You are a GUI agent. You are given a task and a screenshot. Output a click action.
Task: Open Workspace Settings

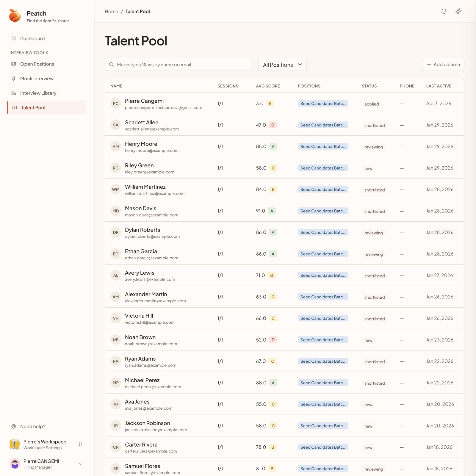(x=43, y=448)
